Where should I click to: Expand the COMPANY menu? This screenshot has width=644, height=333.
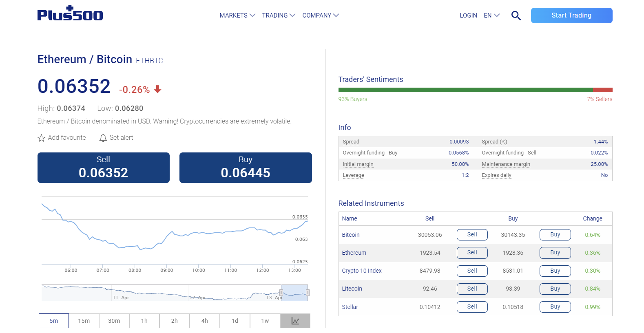pyautogui.click(x=321, y=15)
